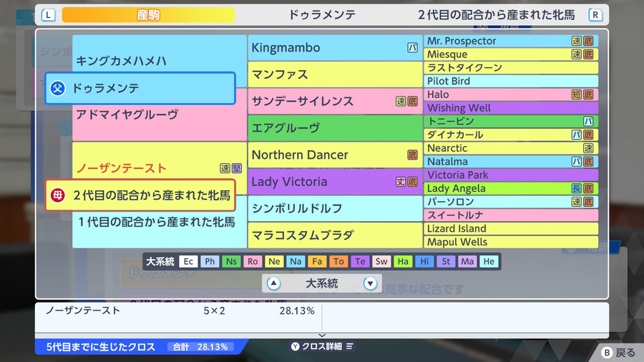Viewport: 644px width, 362px height.
Task: Switch 大系統 view with down arrow
Action: (370, 283)
